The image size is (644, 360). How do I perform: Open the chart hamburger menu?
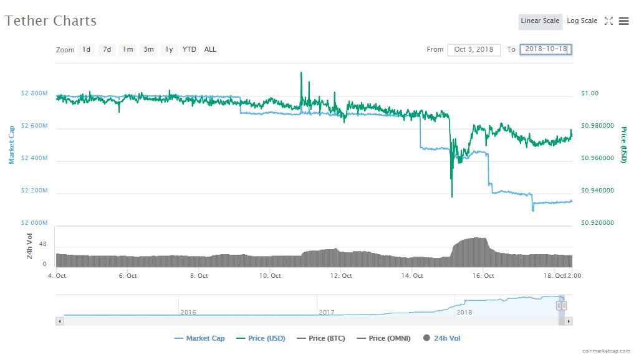pyautogui.click(x=624, y=21)
